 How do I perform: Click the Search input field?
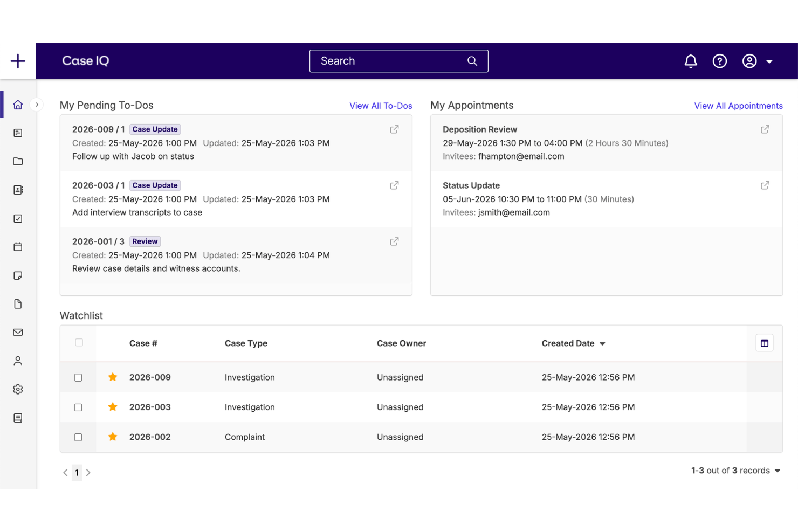[399, 61]
